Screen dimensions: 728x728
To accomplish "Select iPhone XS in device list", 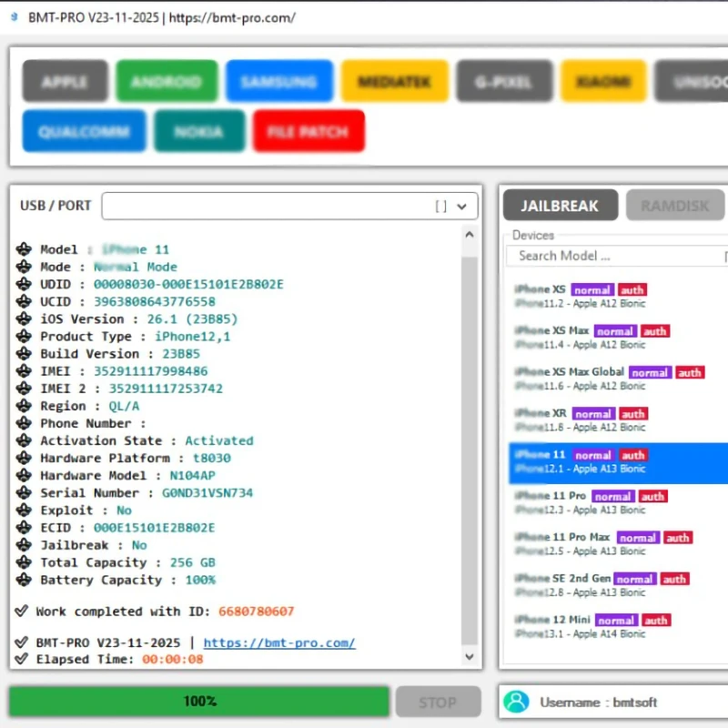I will [618, 297].
